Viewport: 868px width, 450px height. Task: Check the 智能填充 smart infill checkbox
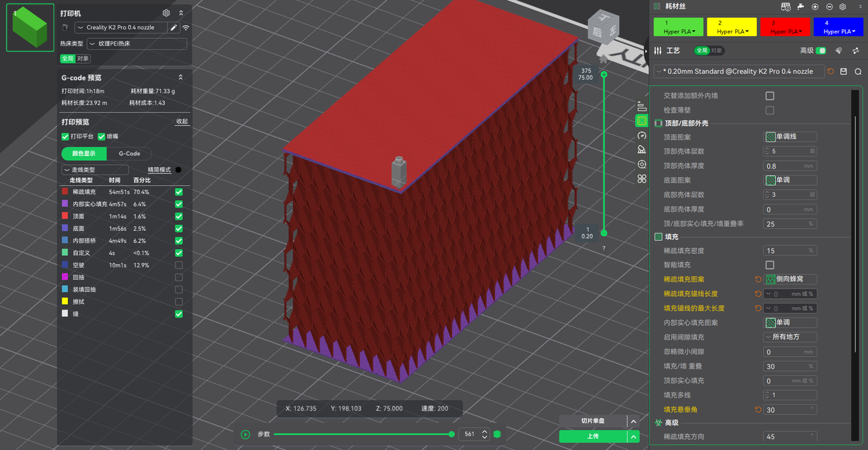click(770, 265)
